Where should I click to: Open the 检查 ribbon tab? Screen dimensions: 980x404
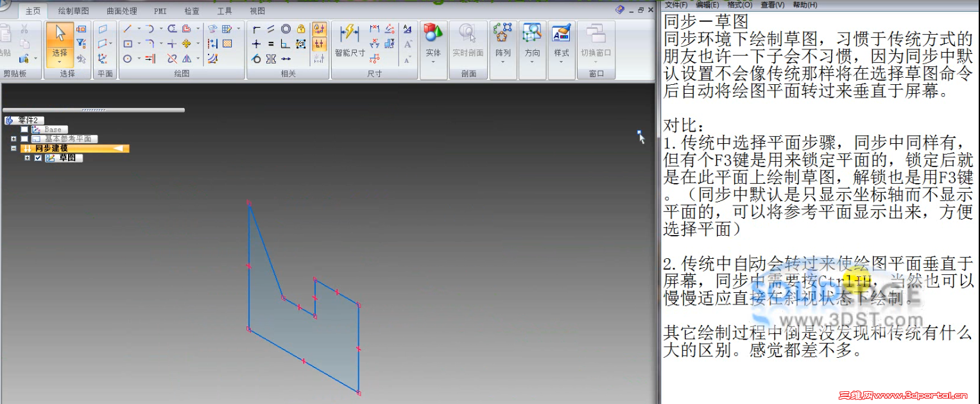point(192,11)
